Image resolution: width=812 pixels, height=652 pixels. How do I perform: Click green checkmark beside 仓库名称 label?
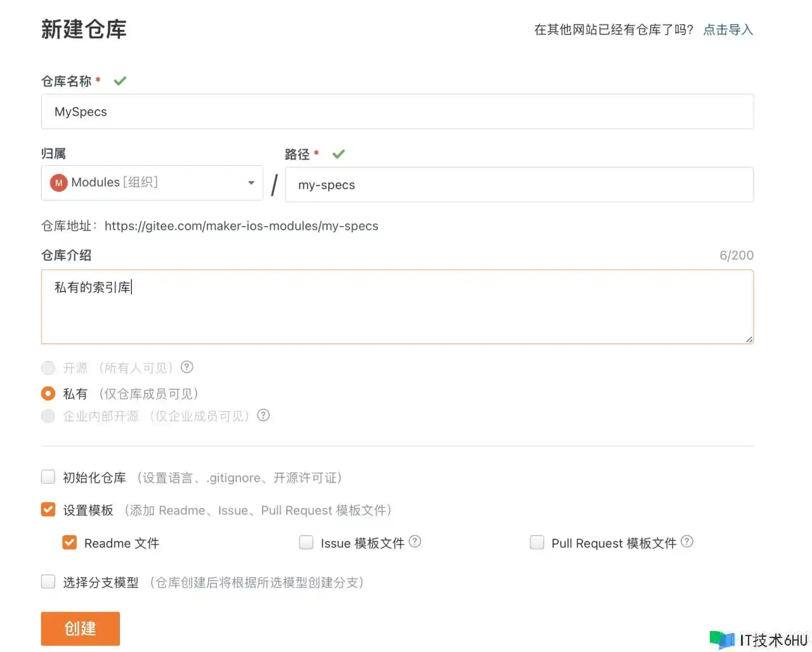[x=120, y=81]
